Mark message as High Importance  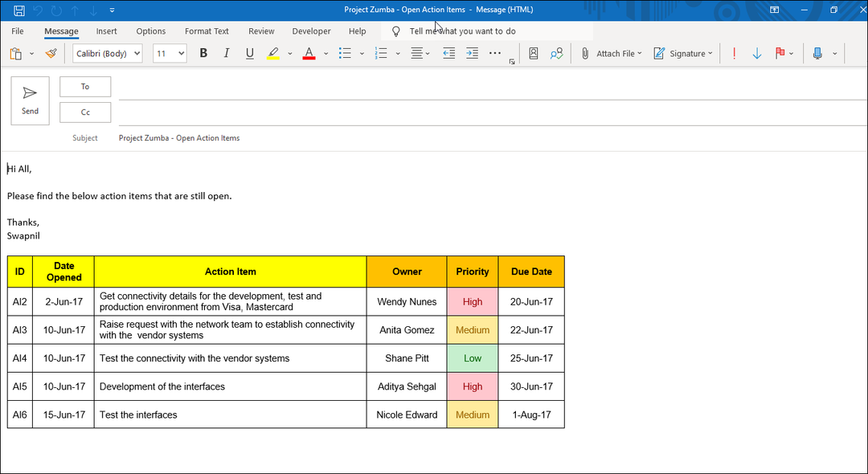[x=734, y=54]
